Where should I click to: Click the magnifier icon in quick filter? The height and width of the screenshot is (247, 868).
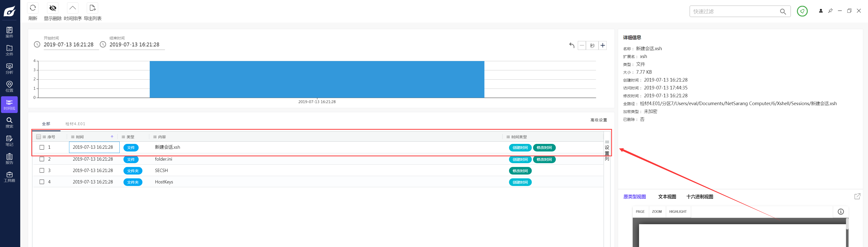pyautogui.click(x=783, y=11)
